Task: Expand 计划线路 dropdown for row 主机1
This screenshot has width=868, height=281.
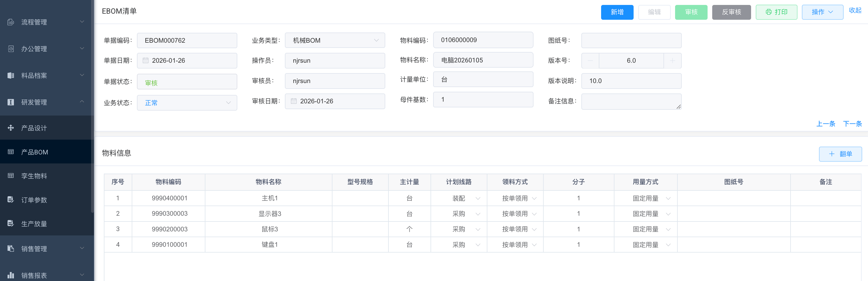Action: pyautogui.click(x=478, y=198)
